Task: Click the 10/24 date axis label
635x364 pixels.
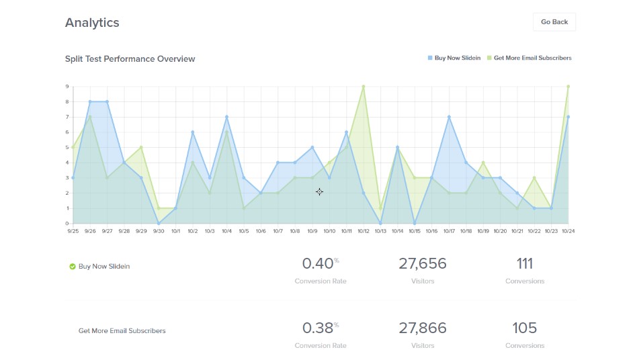Action: coord(568,231)
